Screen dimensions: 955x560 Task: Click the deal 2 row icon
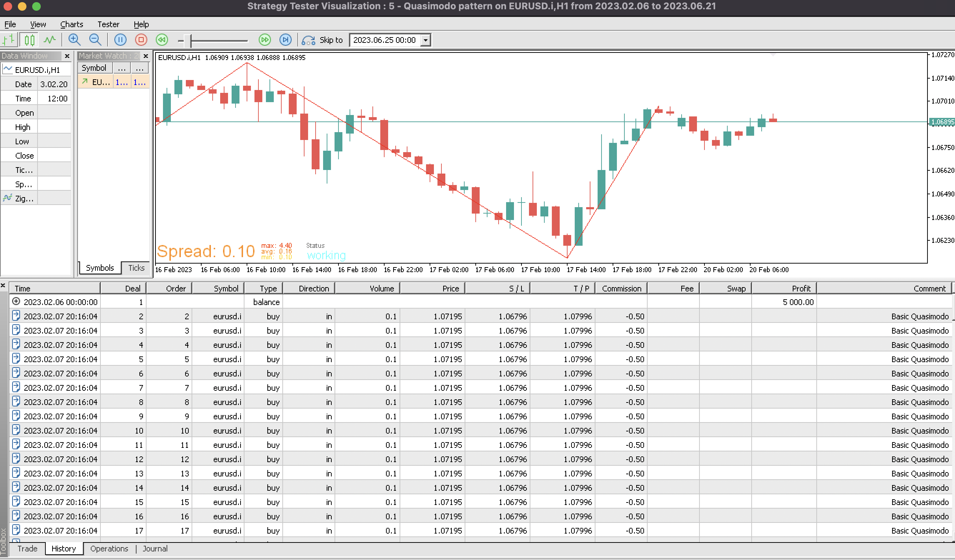point(16,316)
